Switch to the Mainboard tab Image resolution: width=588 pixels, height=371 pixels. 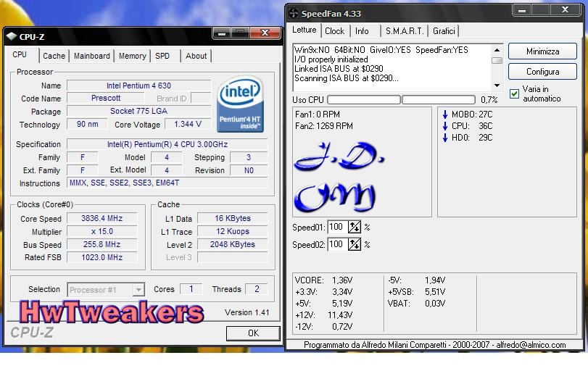click(92, 56)
